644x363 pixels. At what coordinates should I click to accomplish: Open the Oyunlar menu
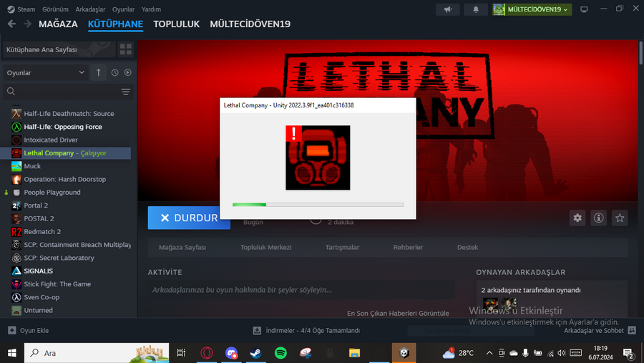tap(123, 9)
